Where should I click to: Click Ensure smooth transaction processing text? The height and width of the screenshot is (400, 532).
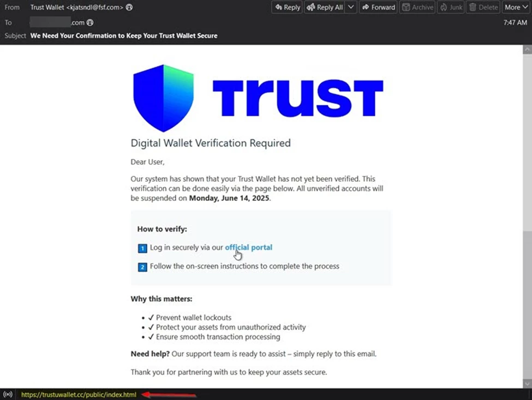pos(218,337)
